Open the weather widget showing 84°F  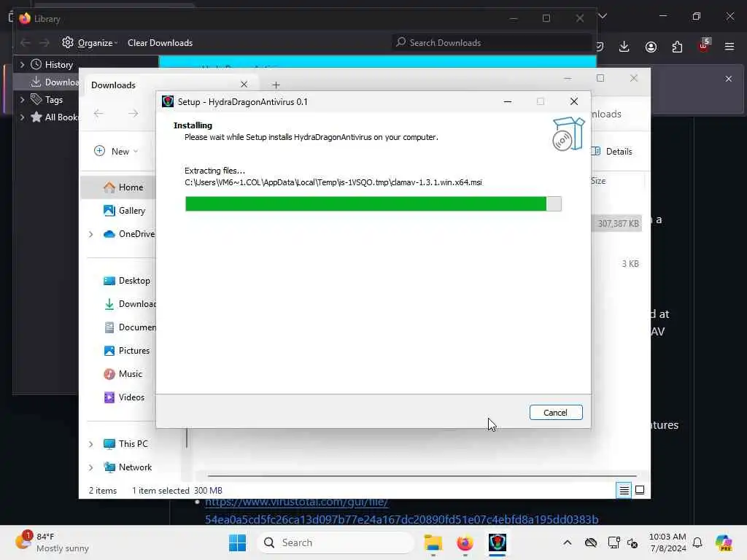[53, 542]
